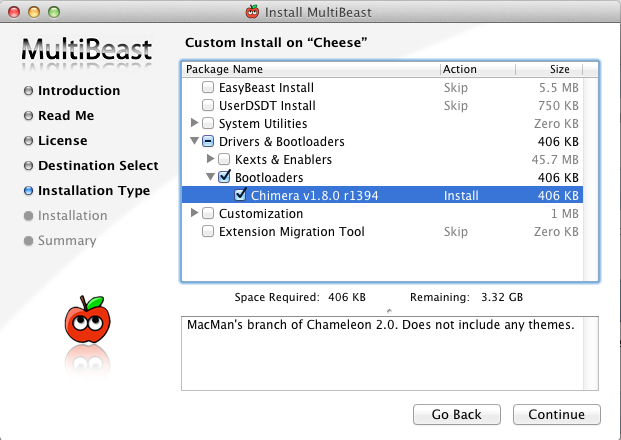Select the UserDSDT Install row text
621x440 pixels.
point(267,106)
